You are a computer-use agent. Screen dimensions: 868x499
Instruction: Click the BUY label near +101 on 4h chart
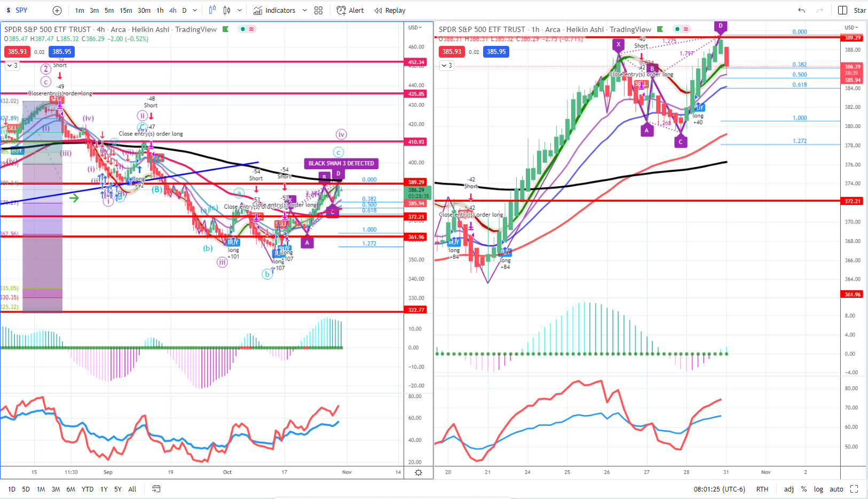click(x=233, y=242)
